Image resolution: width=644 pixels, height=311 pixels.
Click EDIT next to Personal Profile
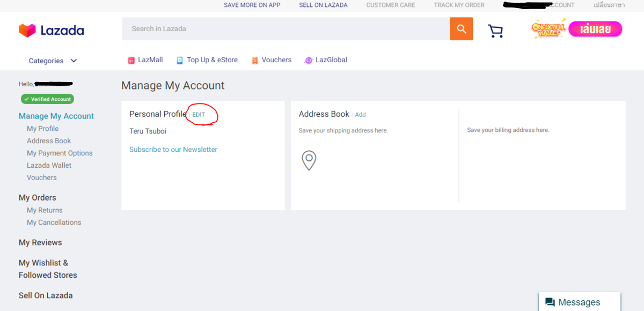pyautogui.click(x=199, y=115)
